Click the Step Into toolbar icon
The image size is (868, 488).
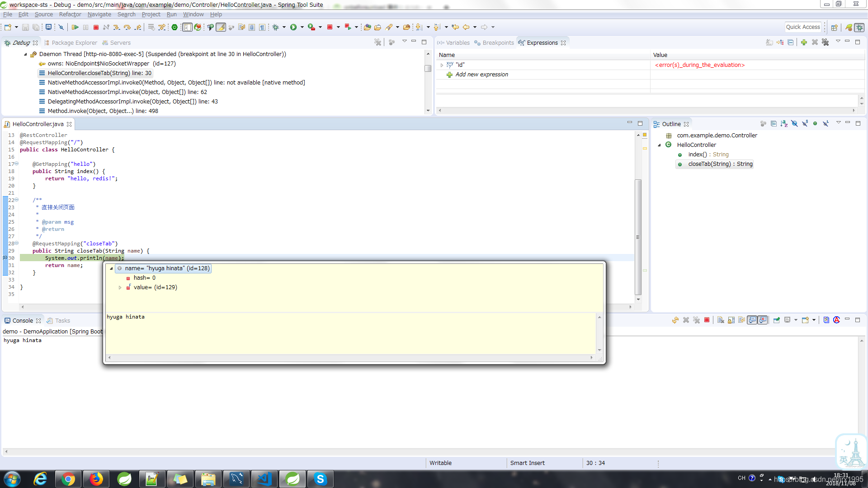click(x=117, y=28)
